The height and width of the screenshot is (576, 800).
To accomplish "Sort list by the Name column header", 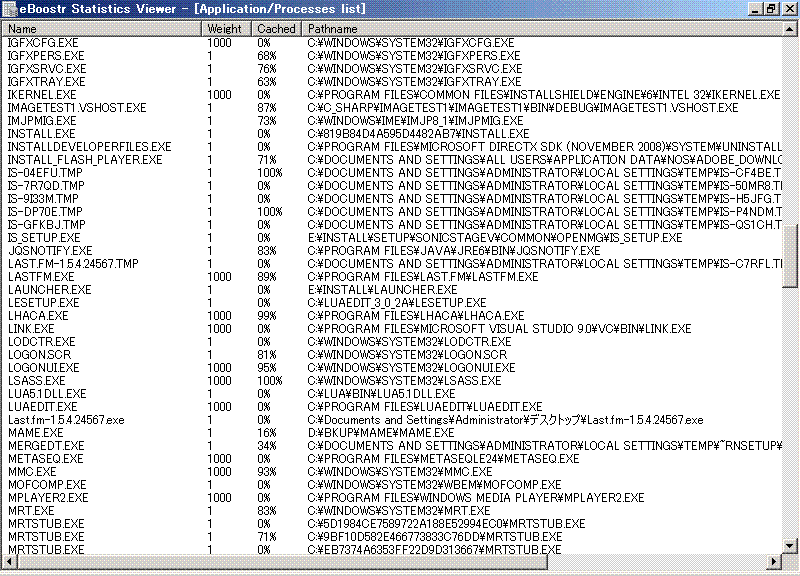I will coord(102,29).
